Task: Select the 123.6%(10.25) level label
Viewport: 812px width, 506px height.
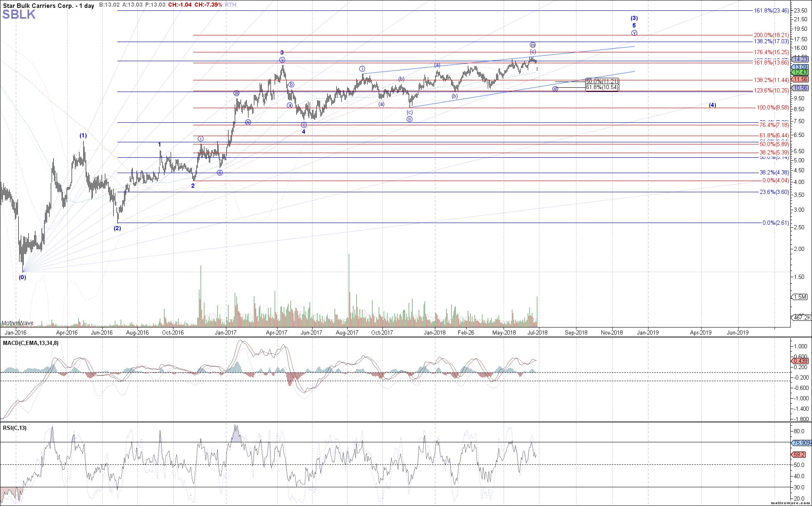Action: [x=771, y=90]
